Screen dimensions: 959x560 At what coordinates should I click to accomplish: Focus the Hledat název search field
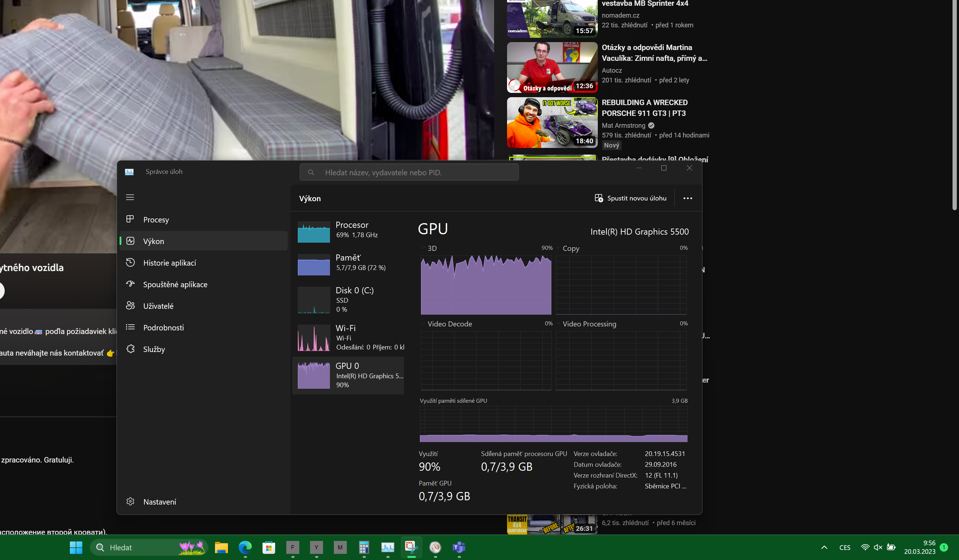coord(409,172)
